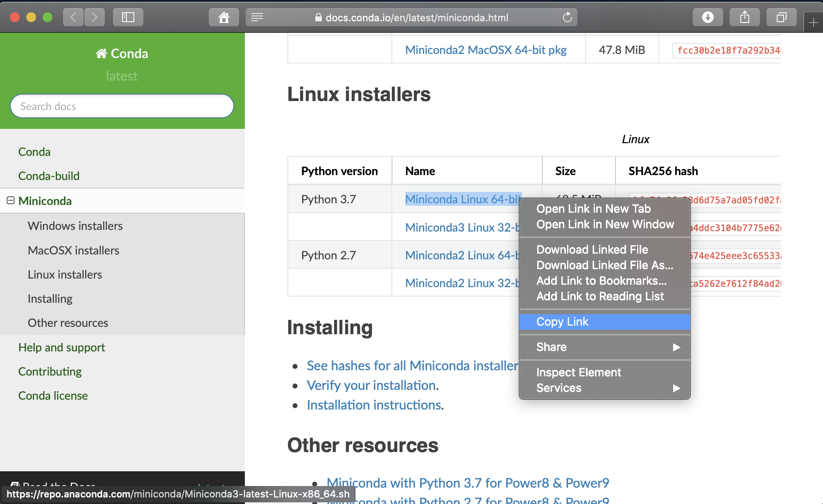Go back with the Safari back arrow
The image size is (823, 504).
click(74, 17)
